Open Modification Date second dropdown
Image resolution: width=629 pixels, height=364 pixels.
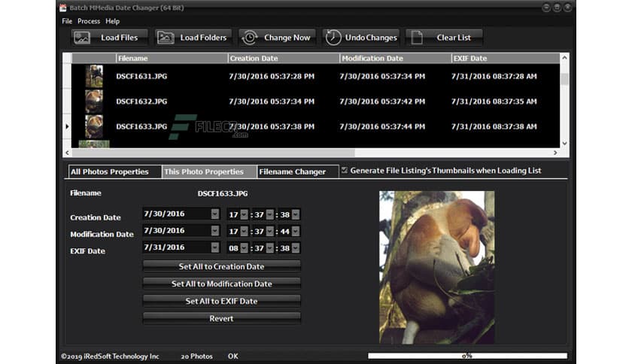pos(296,232)
